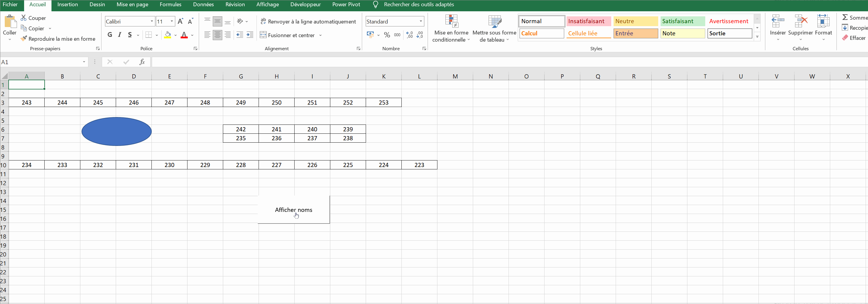
Task: Open the Calibri font name dropdown
Action: click(152, 22)
